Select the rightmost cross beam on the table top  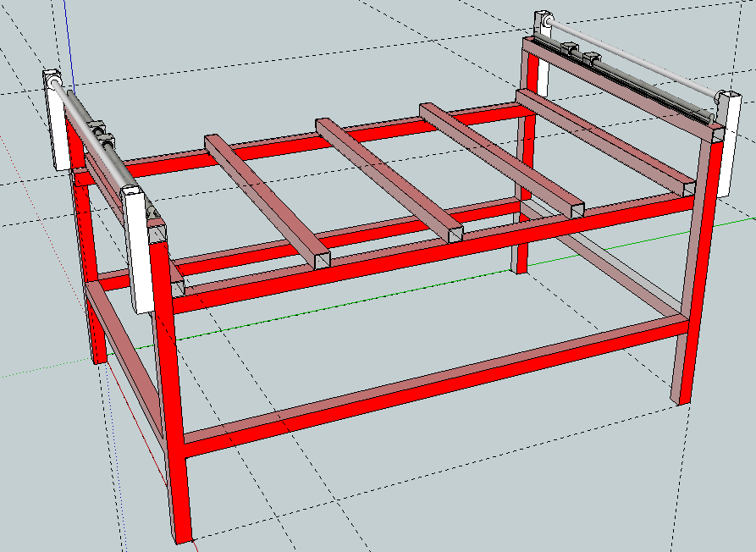(x=601, y=140)
